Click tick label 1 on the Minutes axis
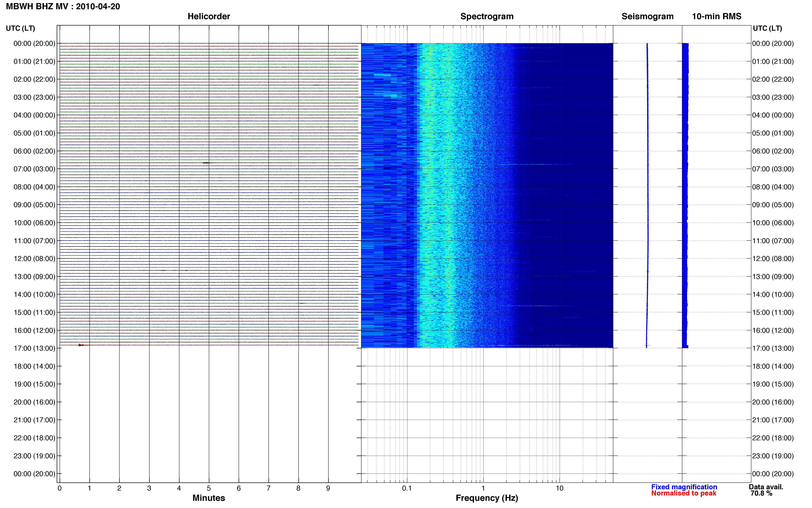Image resolution: width=812 pixels, height=508 pixels. click(89, 488)
